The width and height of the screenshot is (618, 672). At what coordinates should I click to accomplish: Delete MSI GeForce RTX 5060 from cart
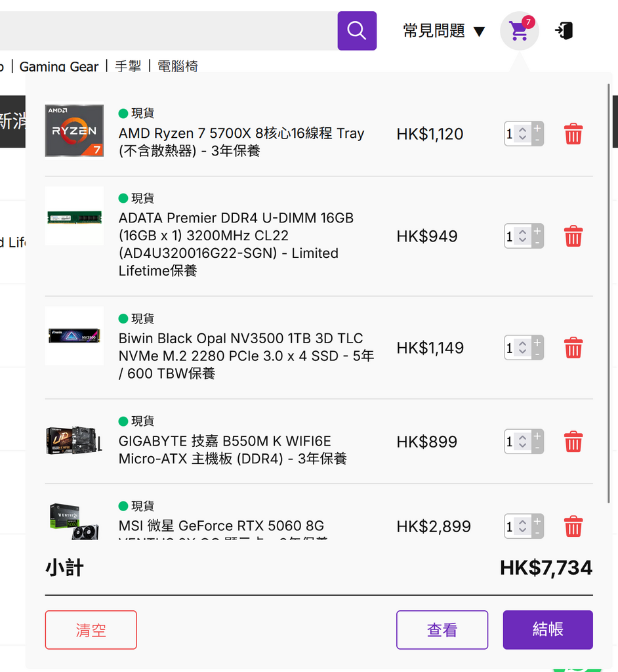coord(573,526)
